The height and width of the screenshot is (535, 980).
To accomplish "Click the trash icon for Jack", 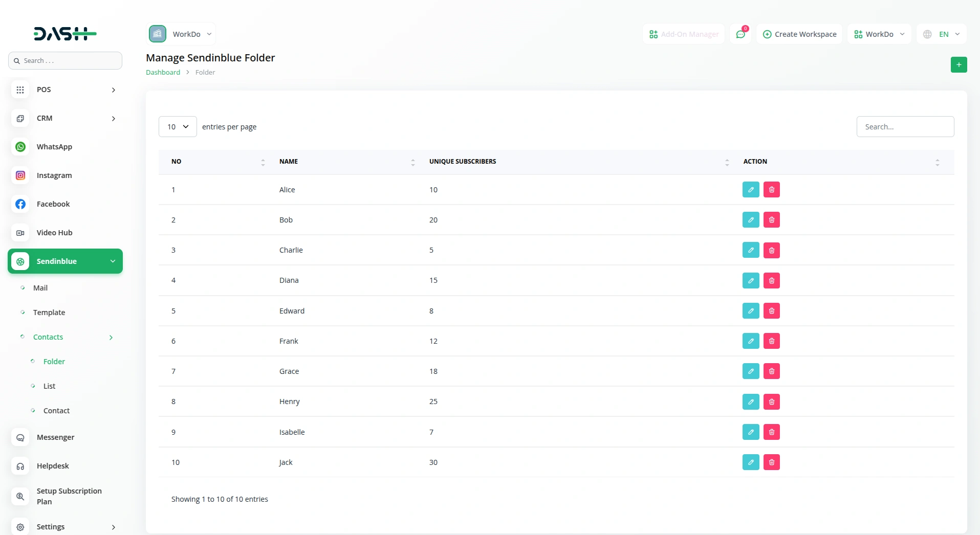I will (x=771, y=462).
